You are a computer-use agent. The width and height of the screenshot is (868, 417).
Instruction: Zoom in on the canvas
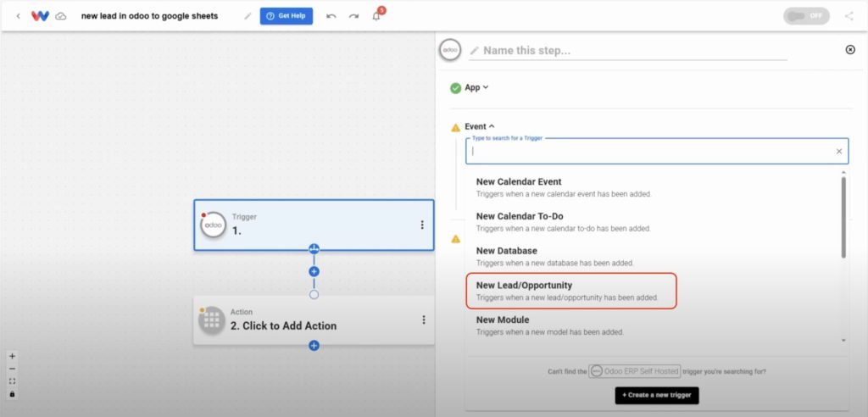[12, 356]
